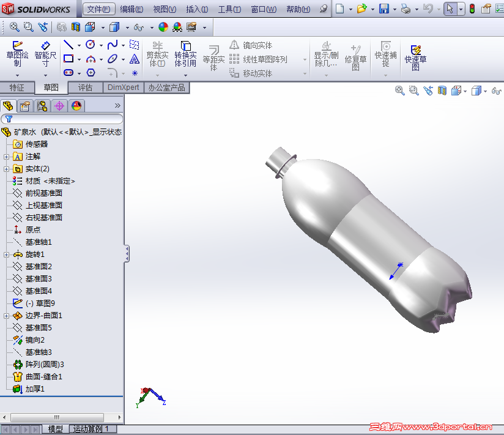
Task: Activate the 剪裁实体 Trim Entities tool
Action: pos(157,55)
